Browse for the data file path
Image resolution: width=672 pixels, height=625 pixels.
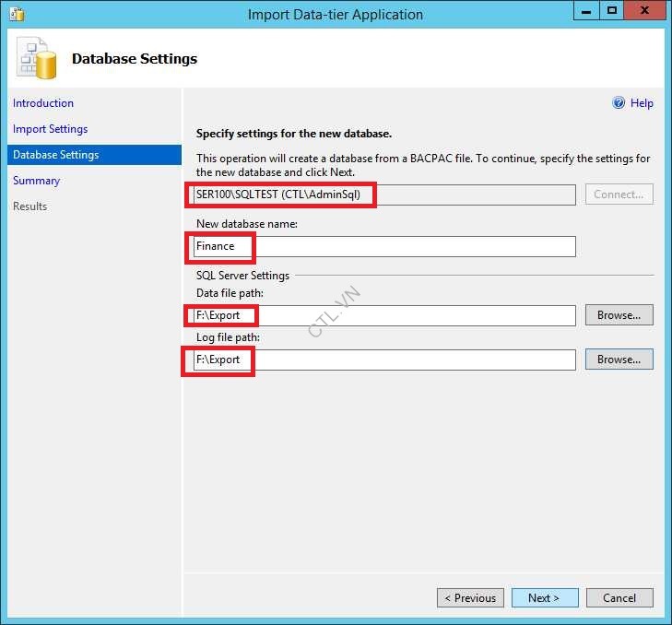pyautogui.click(x=619, y=315)
